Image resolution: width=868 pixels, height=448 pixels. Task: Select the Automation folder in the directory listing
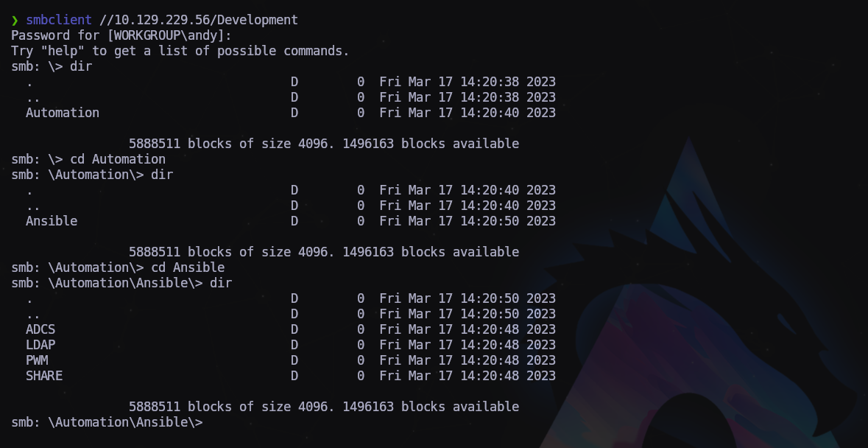[63, 113]
